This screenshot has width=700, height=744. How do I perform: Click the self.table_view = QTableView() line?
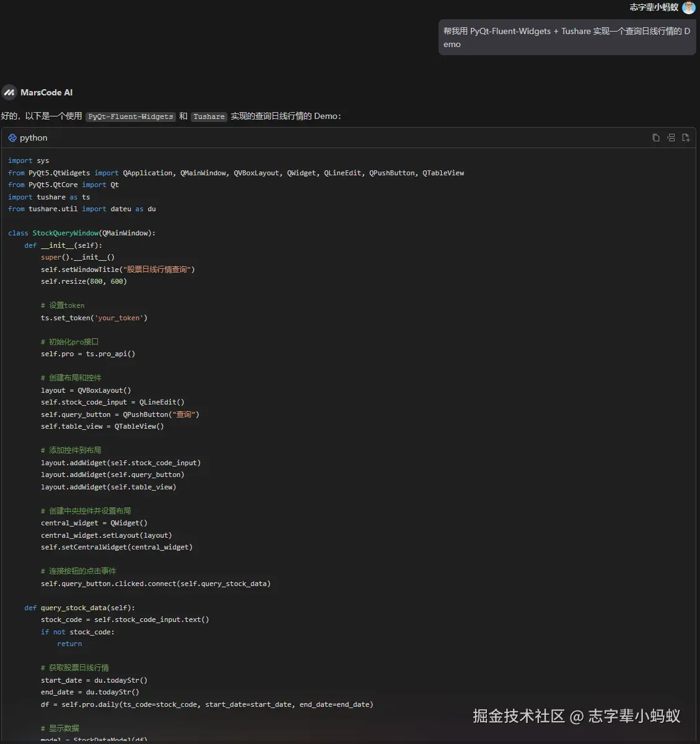coord(102,426)
